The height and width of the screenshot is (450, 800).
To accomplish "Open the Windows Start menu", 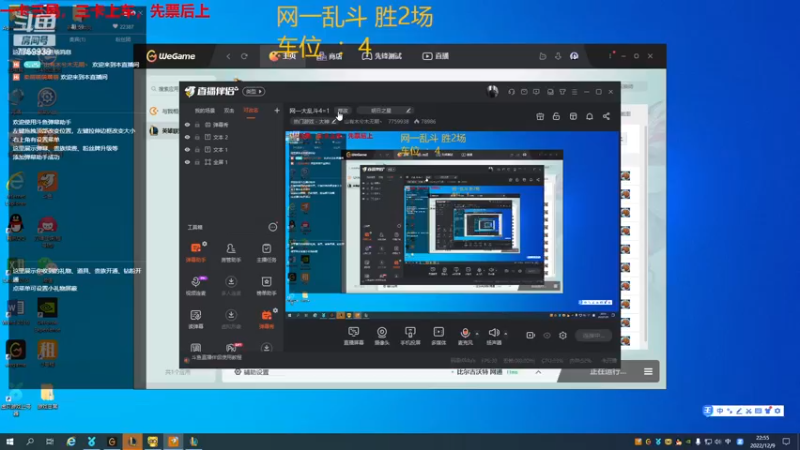I will [9, 441].
